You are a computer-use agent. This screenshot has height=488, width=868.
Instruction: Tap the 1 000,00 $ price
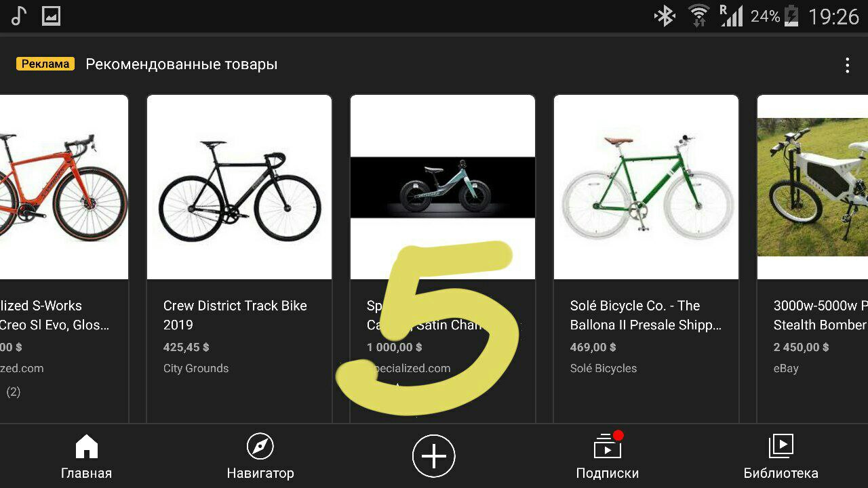[395, 347]
